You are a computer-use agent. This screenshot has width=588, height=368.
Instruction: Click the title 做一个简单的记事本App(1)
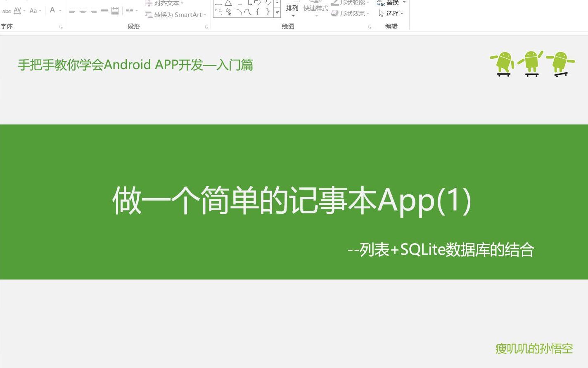pos(292,201)
